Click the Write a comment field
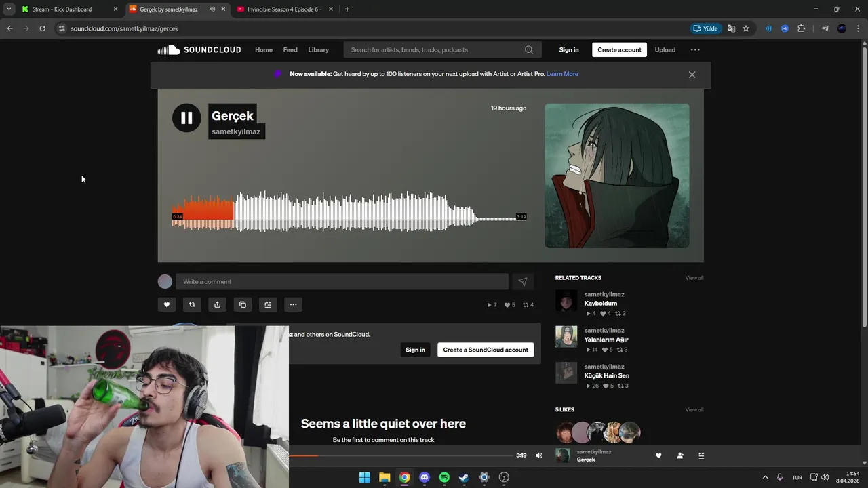 click(342, 281)
